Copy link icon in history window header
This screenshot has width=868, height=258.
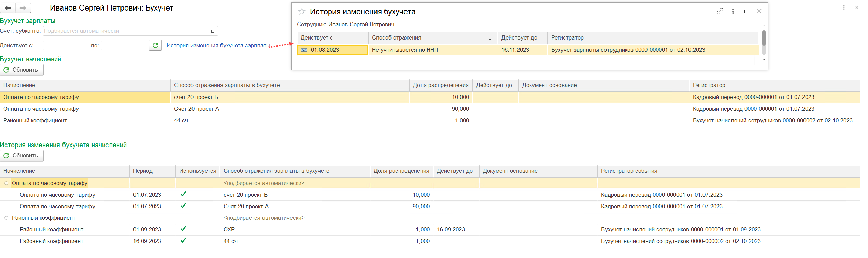[x=720, y=11]
